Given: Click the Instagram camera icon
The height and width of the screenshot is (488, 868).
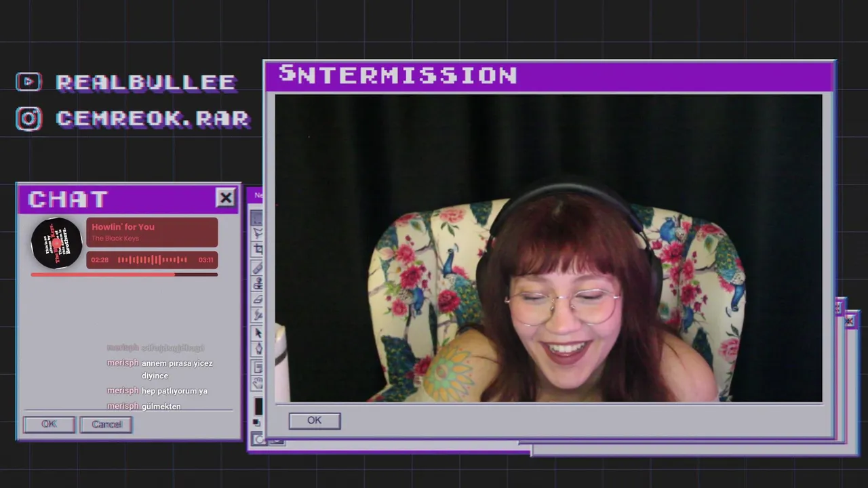Looking at the screenshot, I should (28, 119).
